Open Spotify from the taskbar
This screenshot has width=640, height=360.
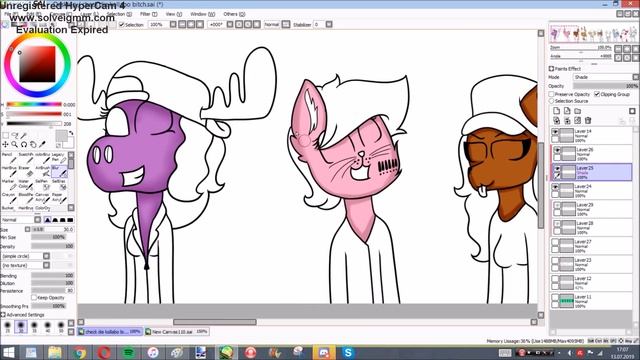pyautogui.click(x=129, y=353)
